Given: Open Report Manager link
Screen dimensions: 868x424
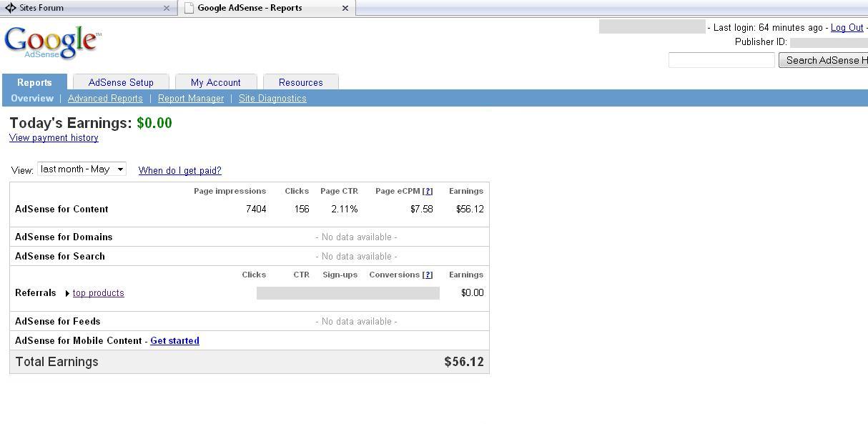Looking at the screenshot, I should [191, 99].
